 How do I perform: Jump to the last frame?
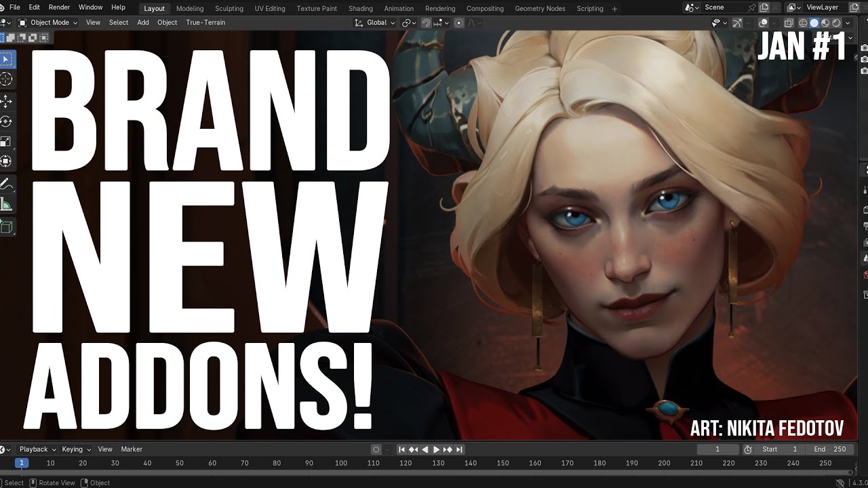click(x=459, y=449)
